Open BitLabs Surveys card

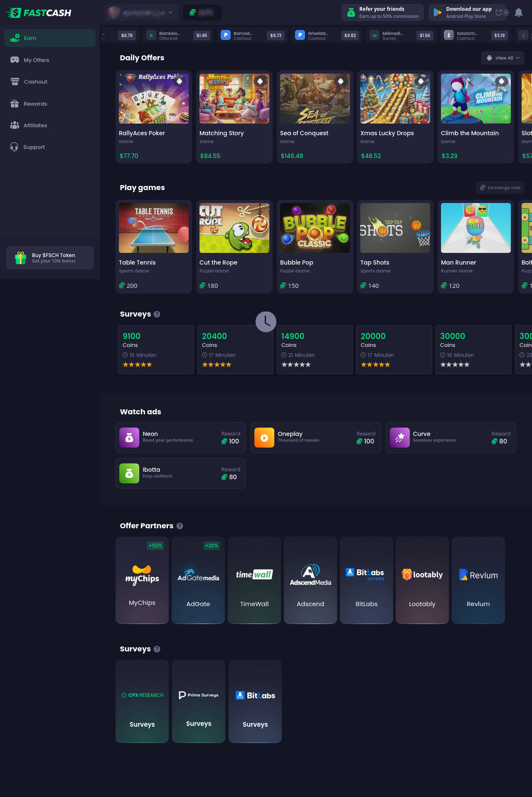click(255, 701)
